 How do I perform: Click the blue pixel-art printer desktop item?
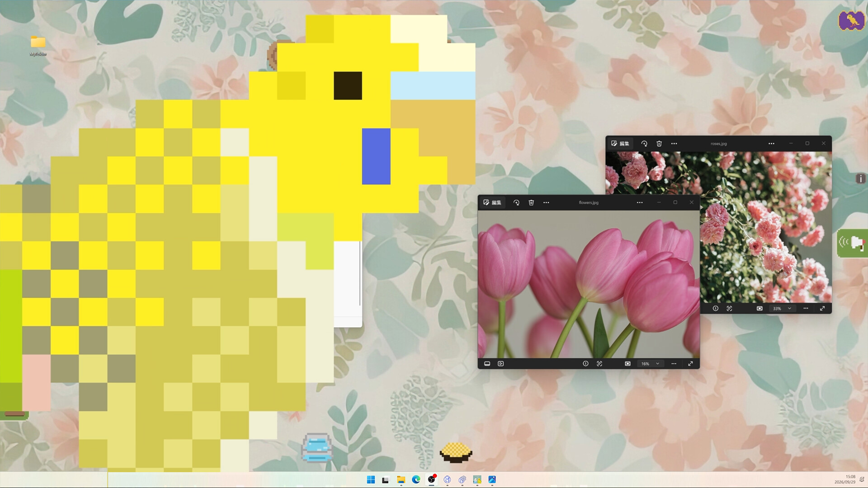317,447
